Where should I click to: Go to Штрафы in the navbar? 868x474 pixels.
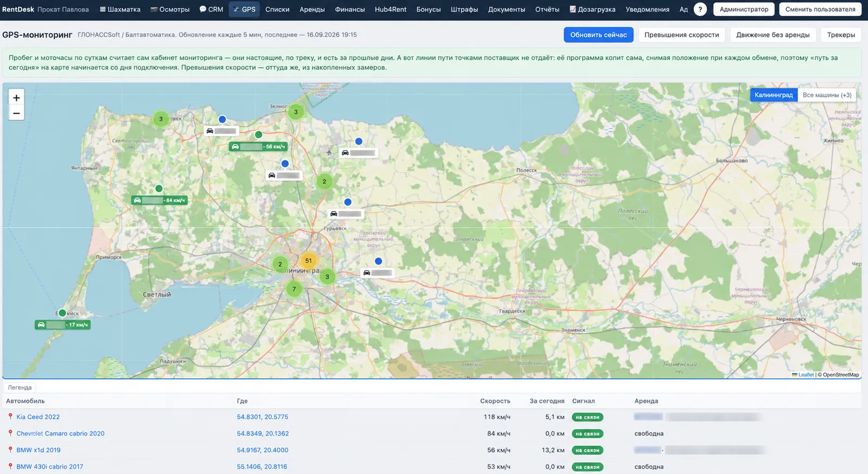coord(464,9)
